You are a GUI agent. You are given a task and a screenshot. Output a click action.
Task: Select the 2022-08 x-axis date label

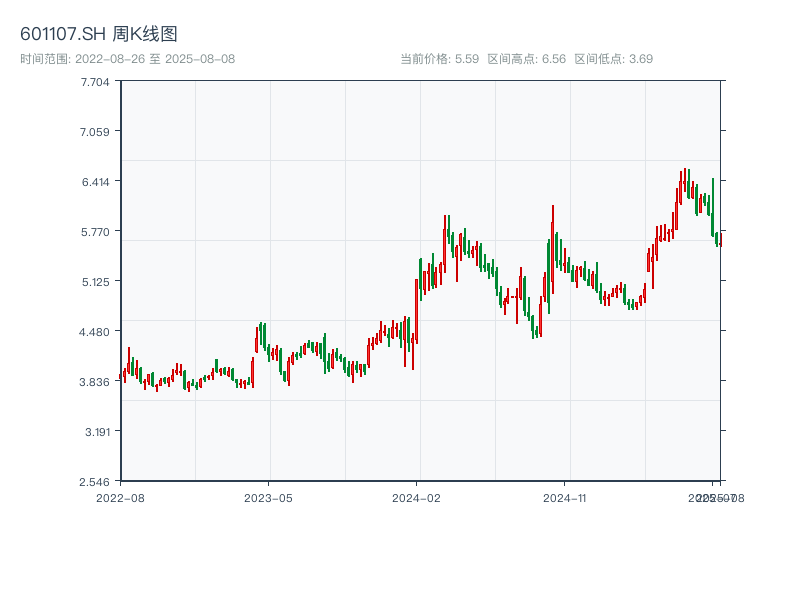click(120, 497)
